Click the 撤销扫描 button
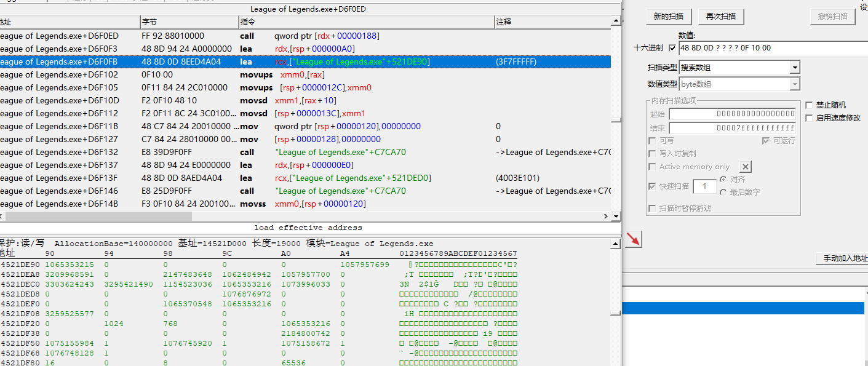The height and width of the screenshot is (366, 868). [832, 17]
